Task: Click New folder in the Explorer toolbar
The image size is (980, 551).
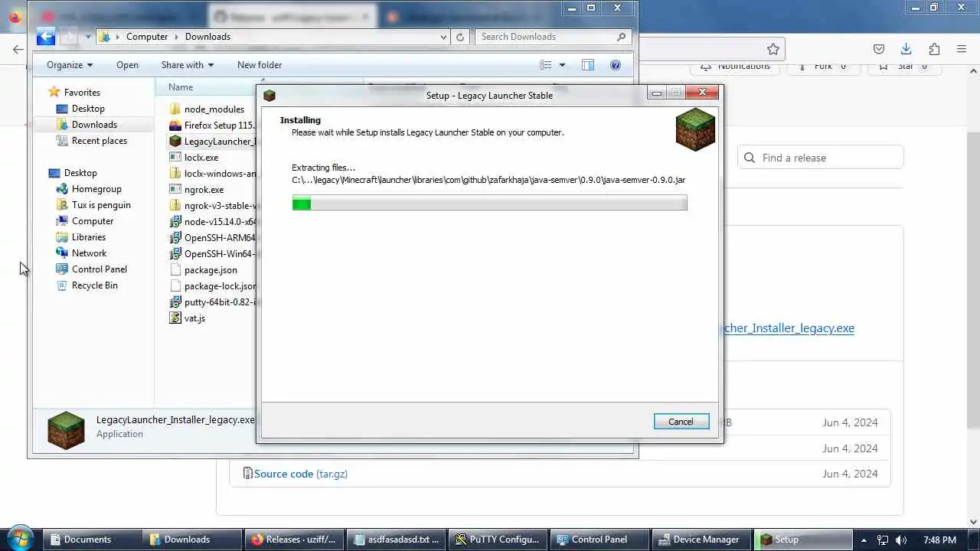Action: tap(260, 65)
